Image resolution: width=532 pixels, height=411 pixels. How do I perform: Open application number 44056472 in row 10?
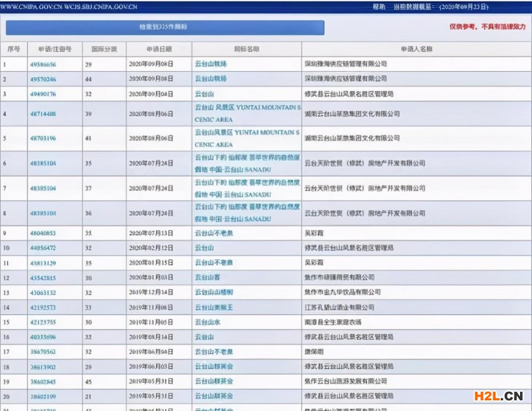point(43,248)
